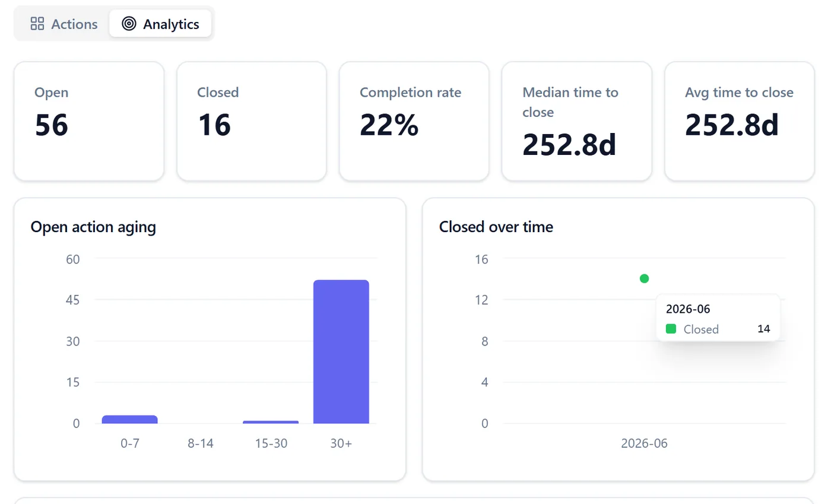Click the target icon beside Analytics

point(129,24)
